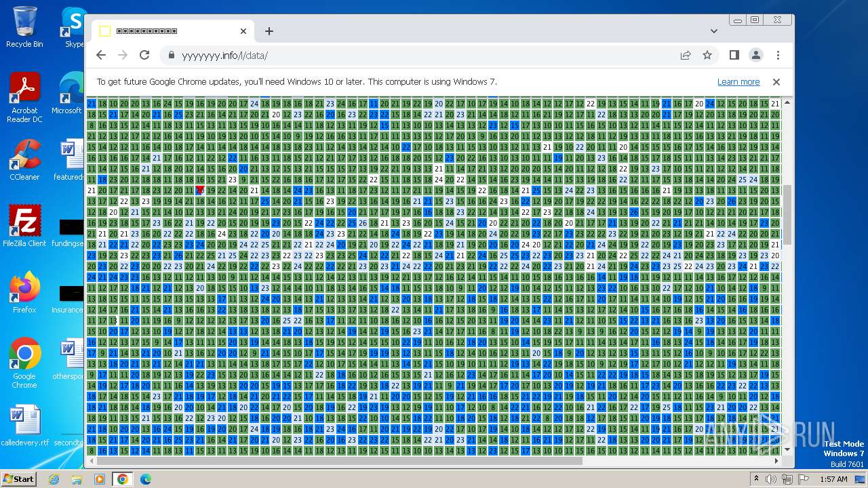This screenshot has width=868, height=488.
Task: Open the volume control in tray
Action: click(x=771, y=479)
